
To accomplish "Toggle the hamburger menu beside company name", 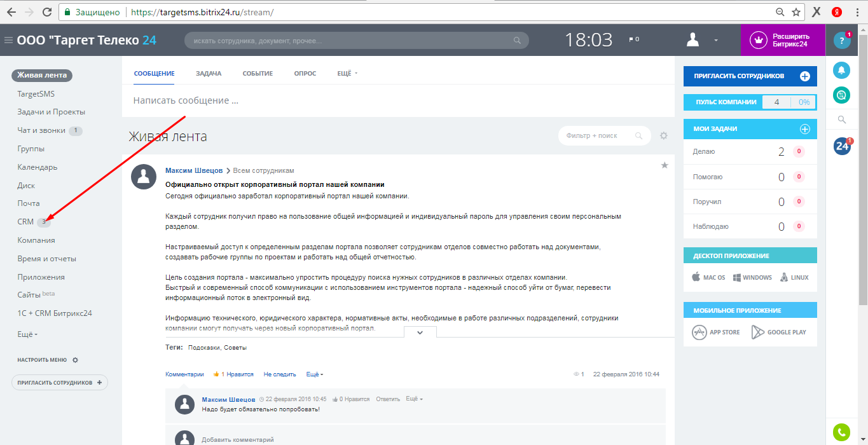I will point(8,40).
